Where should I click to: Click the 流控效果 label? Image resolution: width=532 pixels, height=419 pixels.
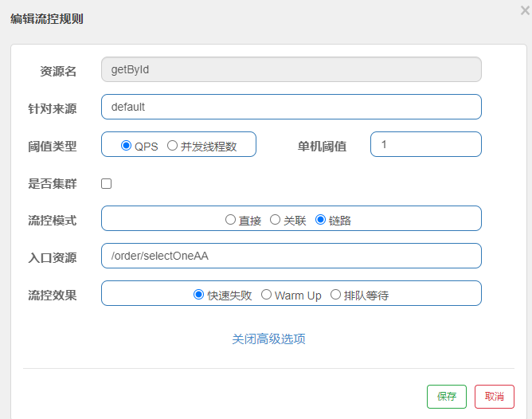pos(53,295)
